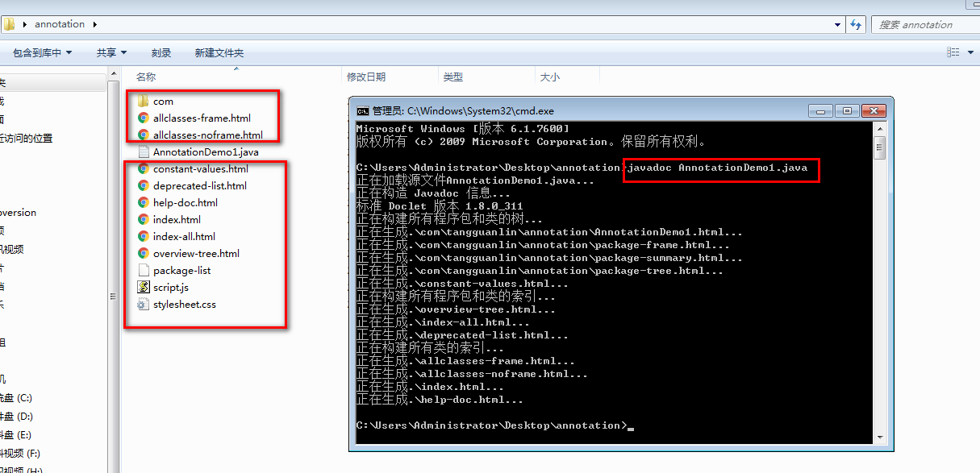Viewport: 980px width, 473px height.
Task: Open the 包含到库中 dropdown menu
Action: (x=43, y=52)
